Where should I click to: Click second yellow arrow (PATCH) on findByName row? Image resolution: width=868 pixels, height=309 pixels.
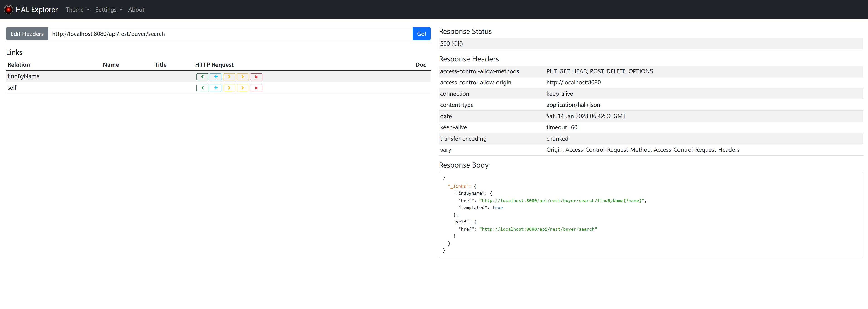243,77
